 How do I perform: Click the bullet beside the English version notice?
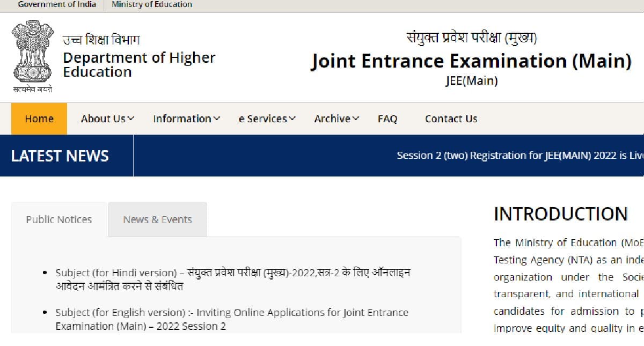coord(46,312)
